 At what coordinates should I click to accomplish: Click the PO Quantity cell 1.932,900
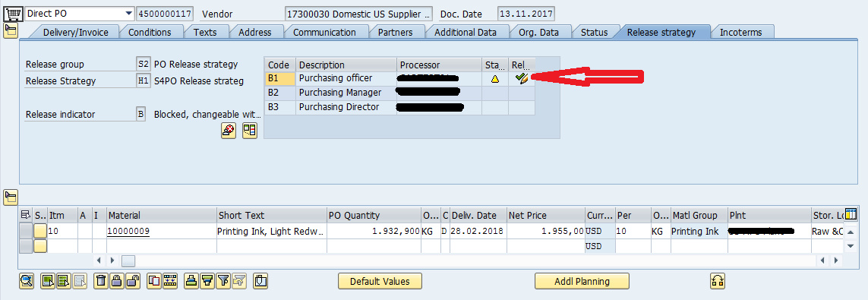(x=374, y=231)
